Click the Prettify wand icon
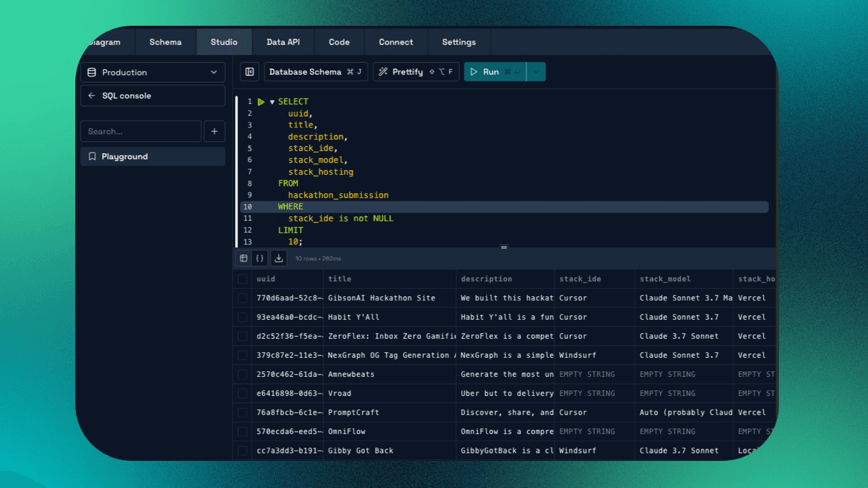 (383, 72)
